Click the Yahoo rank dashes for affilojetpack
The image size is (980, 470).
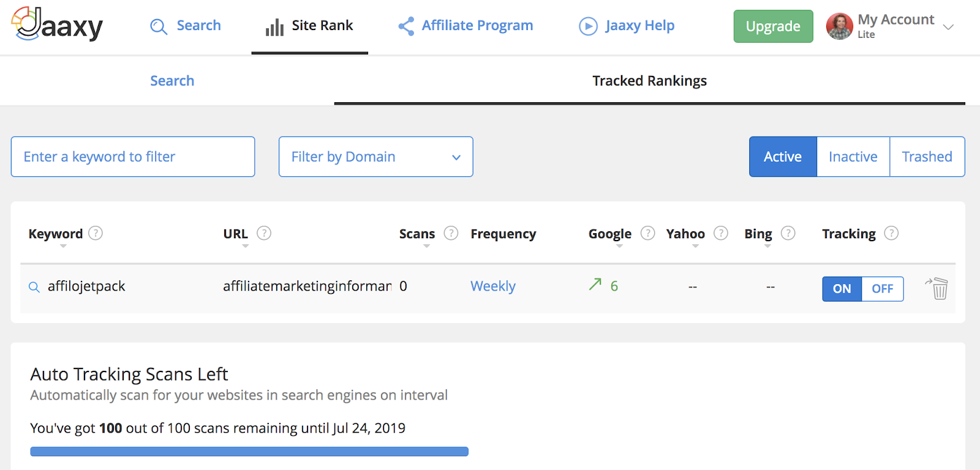(x=693, y=287)
